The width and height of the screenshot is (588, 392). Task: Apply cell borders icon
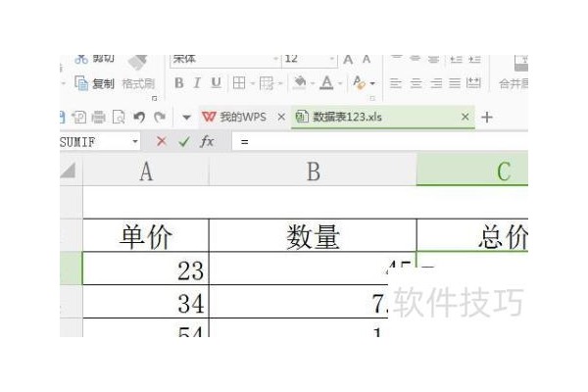point(239,83)
